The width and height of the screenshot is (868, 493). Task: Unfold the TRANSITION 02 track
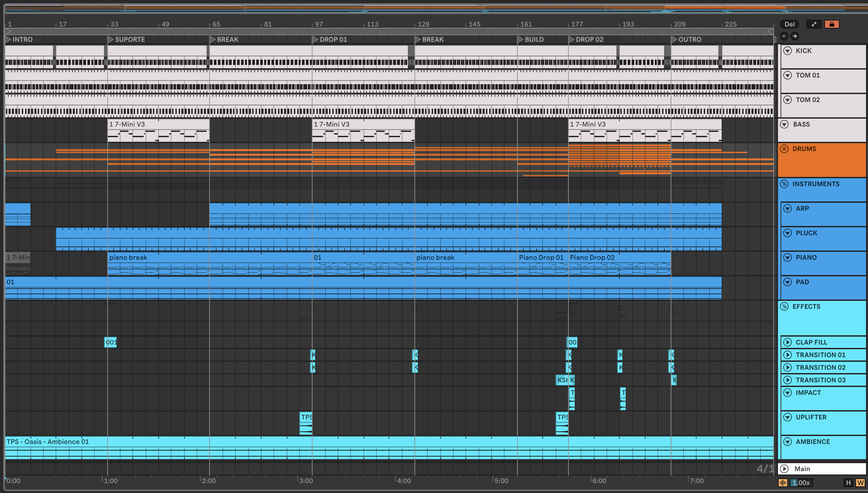click(788, 367)
